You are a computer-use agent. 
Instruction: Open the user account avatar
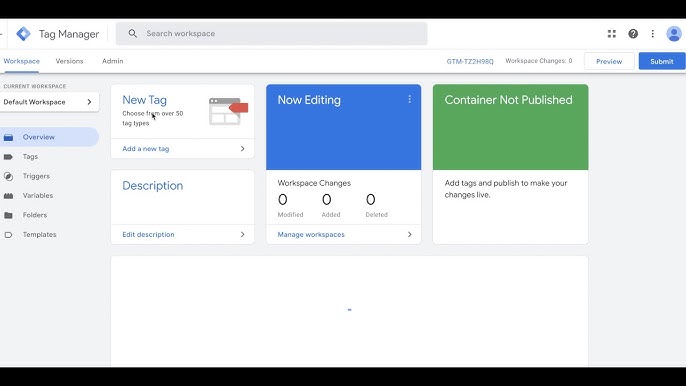coord(674,34)
